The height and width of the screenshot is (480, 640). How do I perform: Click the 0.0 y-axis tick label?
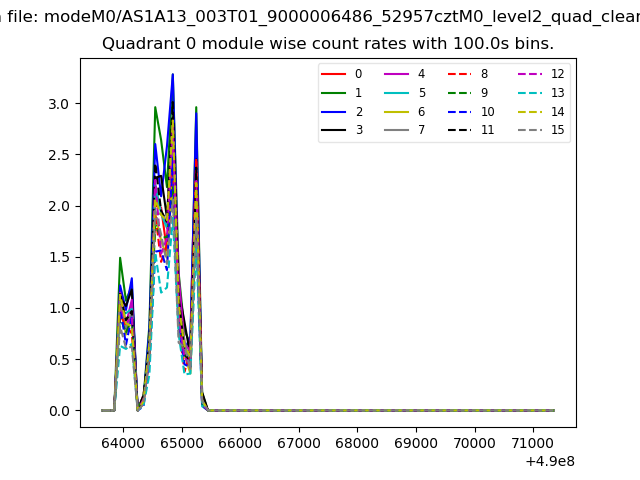pos(61,411)
